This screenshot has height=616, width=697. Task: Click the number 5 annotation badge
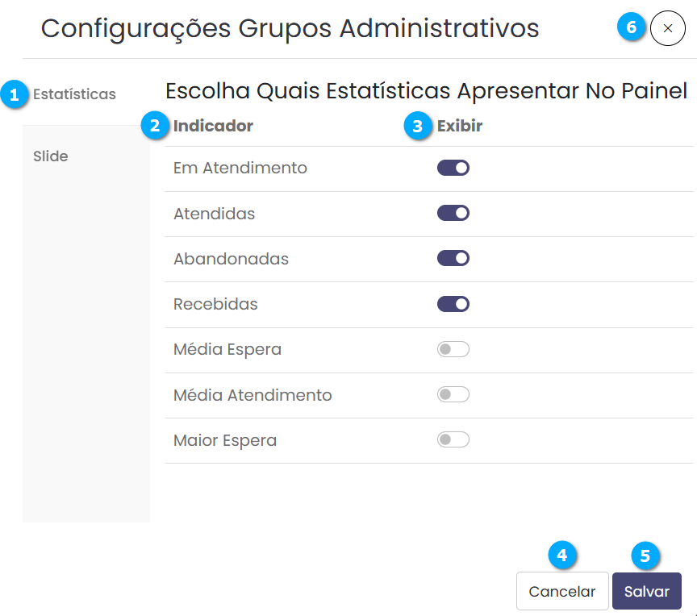click(x=645, y=556)
